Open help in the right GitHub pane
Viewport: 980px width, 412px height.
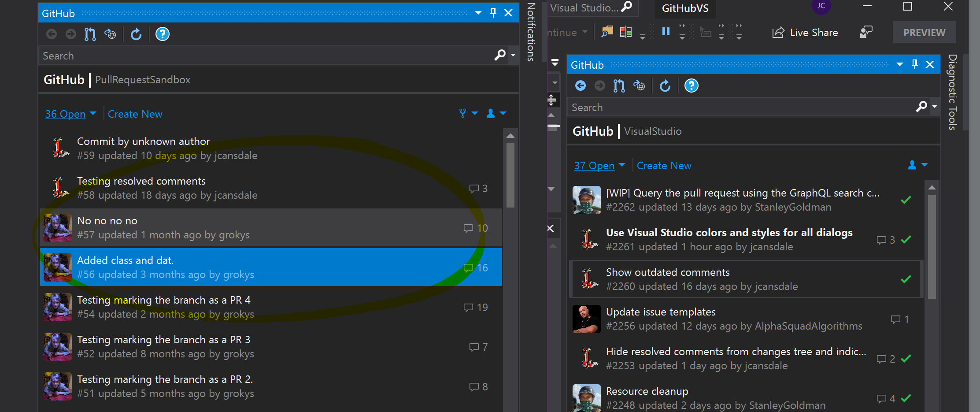[692, 85]
